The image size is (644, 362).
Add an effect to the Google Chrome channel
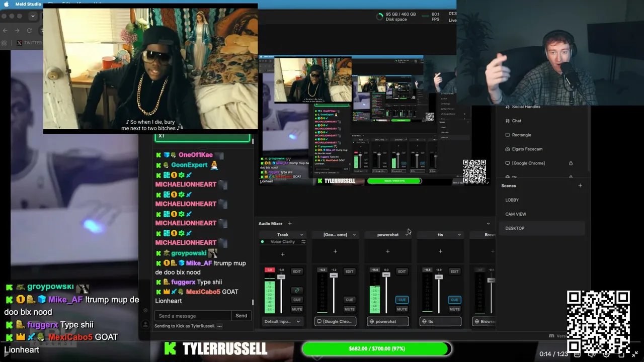tap(335, 251)
